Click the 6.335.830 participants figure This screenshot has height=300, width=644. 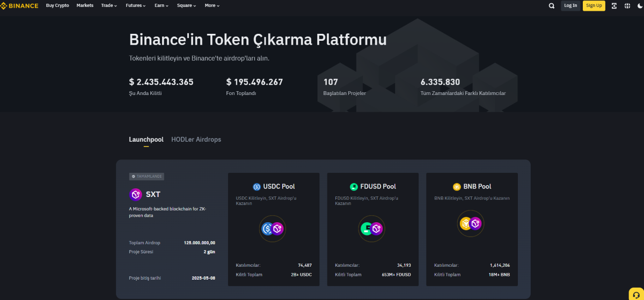click(440, 82)
